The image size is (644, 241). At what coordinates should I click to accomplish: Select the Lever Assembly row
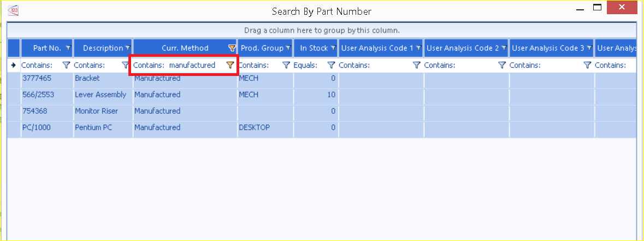pyautogui.click(x=100, y=95)
